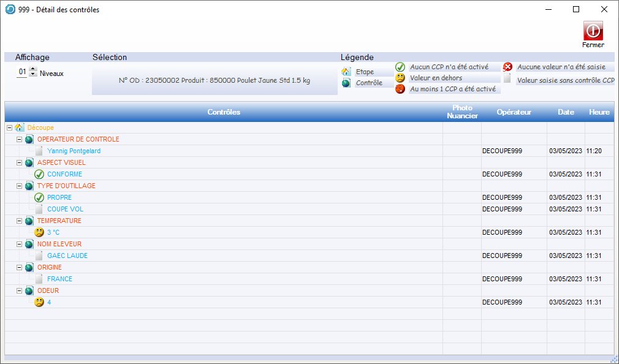Collapse the ORIGINE control group
Screen dimensions: 619x364
[20, 267]
